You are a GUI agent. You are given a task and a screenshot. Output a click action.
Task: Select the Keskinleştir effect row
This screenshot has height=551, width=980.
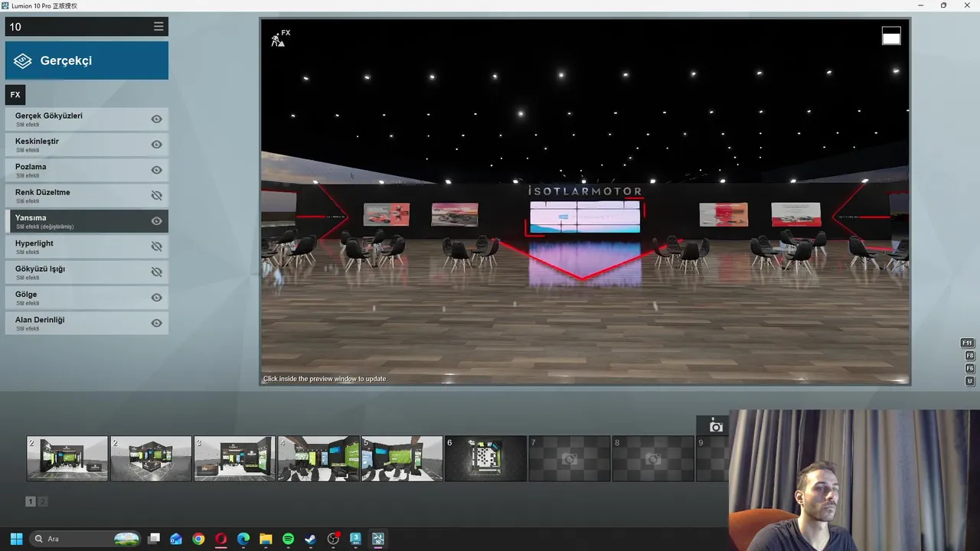pos(87,145)
